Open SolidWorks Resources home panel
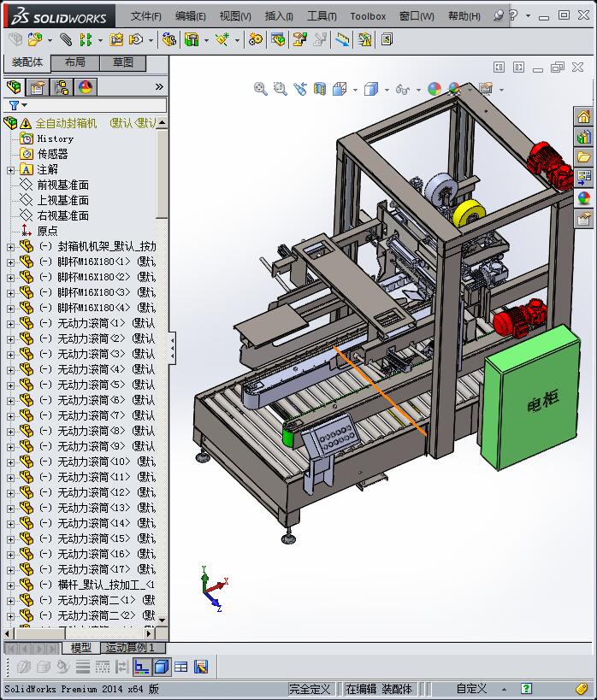Image resolution: width=597 pixels, height=700 pixels. pos(584,116)
